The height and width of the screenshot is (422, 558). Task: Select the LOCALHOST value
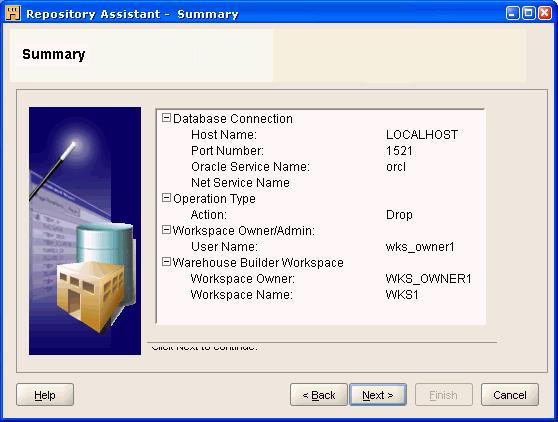point(422,135)
